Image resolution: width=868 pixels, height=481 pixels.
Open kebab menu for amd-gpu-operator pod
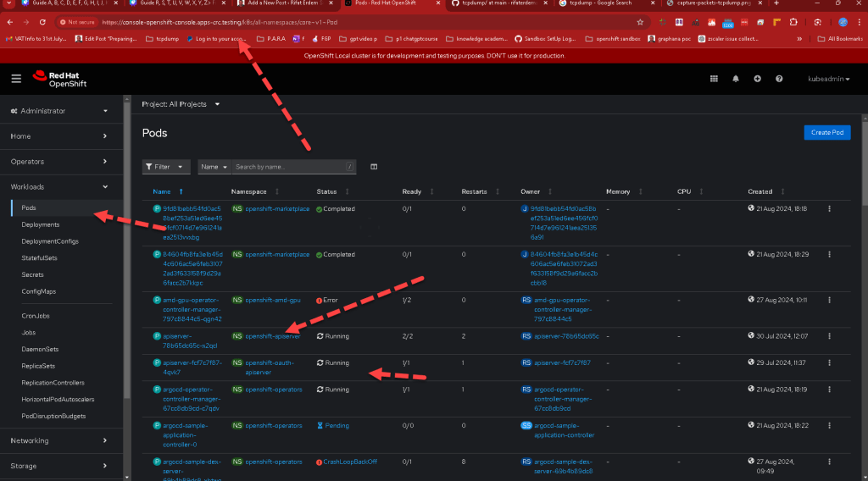pyautogui.click(x=829, y=301)
